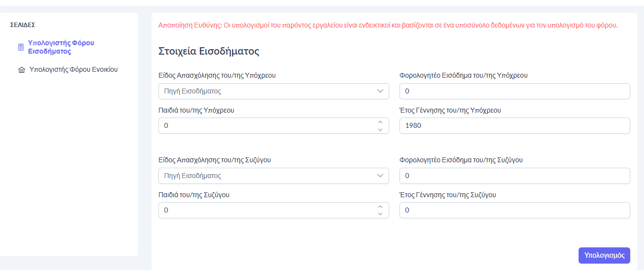Viewport: 644px width, 270px height.
Task: Increase Παιδιά του/της Υπόχρεου with up arrow
Action: point(380,122)
